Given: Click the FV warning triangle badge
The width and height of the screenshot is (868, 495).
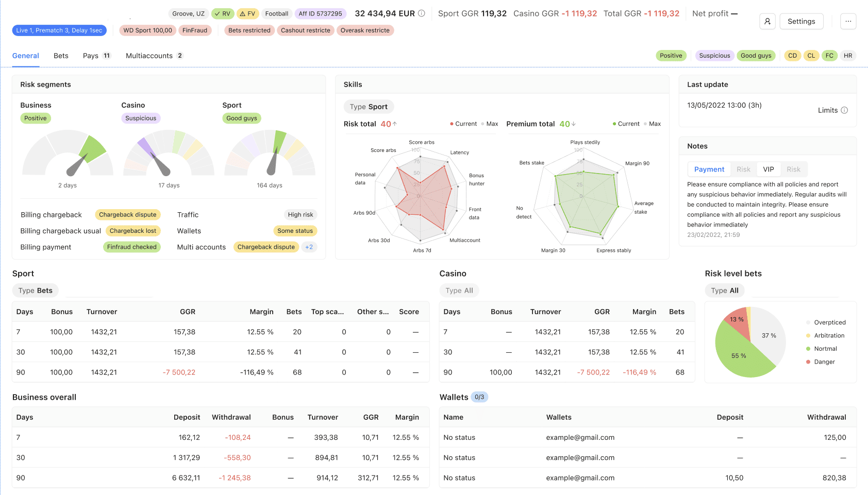Looking at the screenshot, I should click(x=247, y=14).
